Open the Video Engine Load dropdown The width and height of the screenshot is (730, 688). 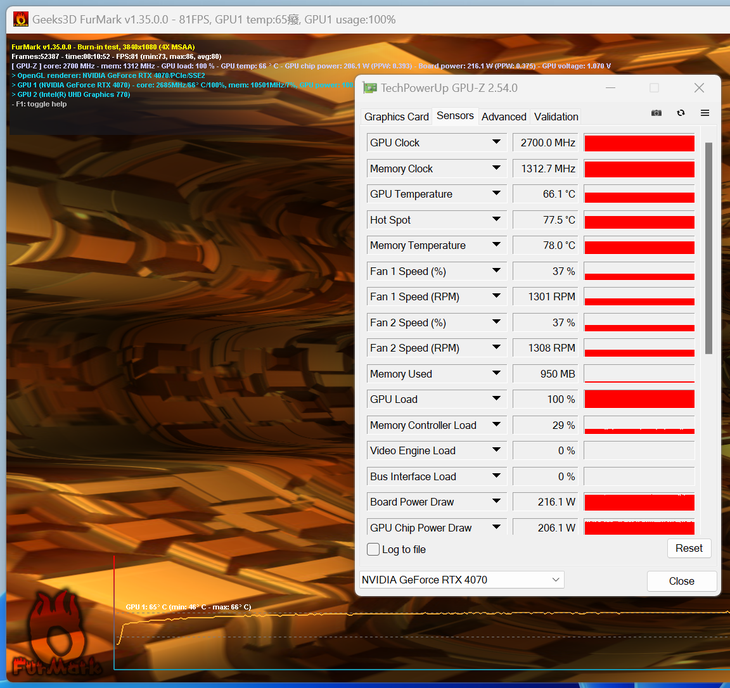(x=496, y=450)
